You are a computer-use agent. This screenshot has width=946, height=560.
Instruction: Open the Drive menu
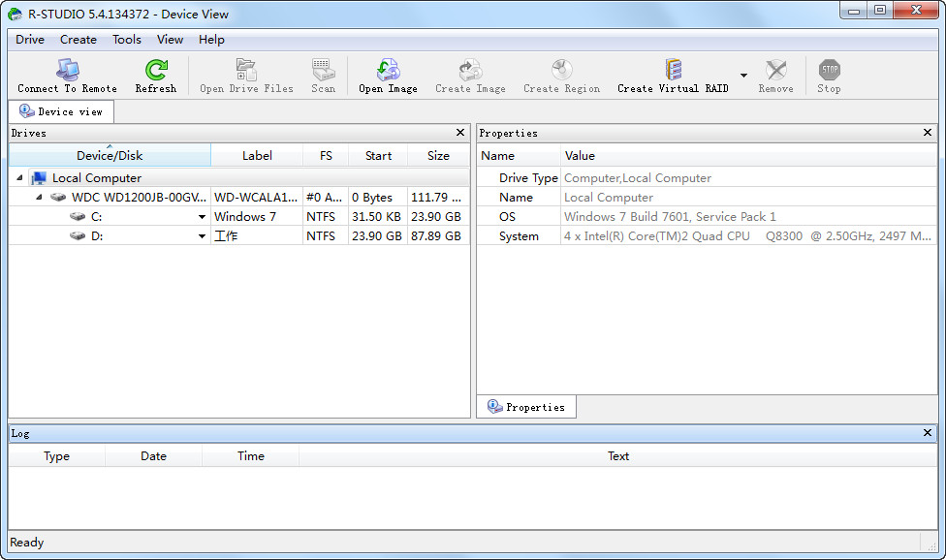(x=30, y=39)
